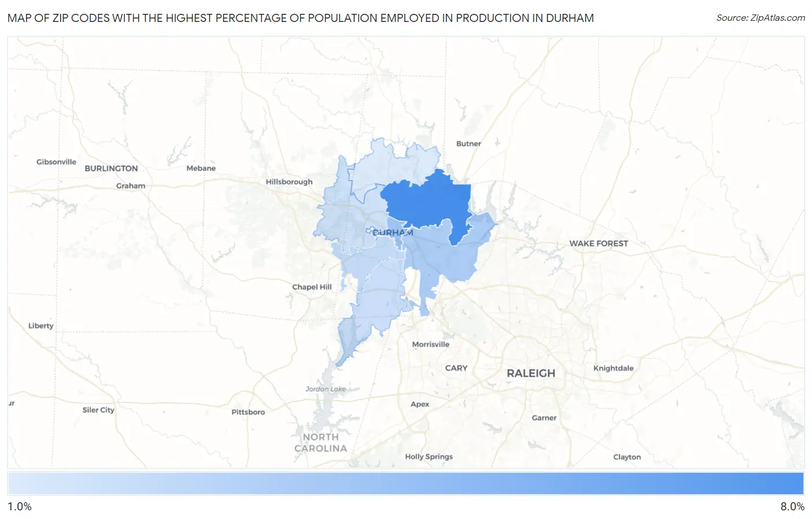Click the Jordan Lake label
The height and width of the screenshot is (519, 812).
click(x=326, y=389)
